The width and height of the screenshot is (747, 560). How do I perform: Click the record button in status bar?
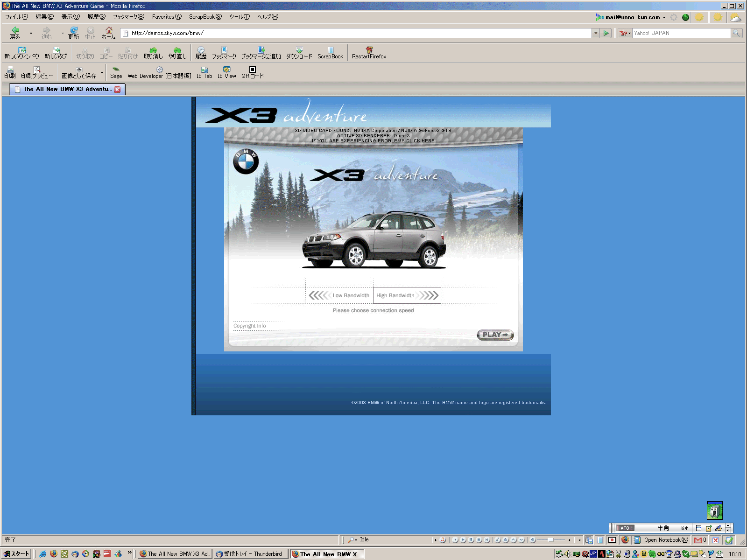[x=612, y=540]
